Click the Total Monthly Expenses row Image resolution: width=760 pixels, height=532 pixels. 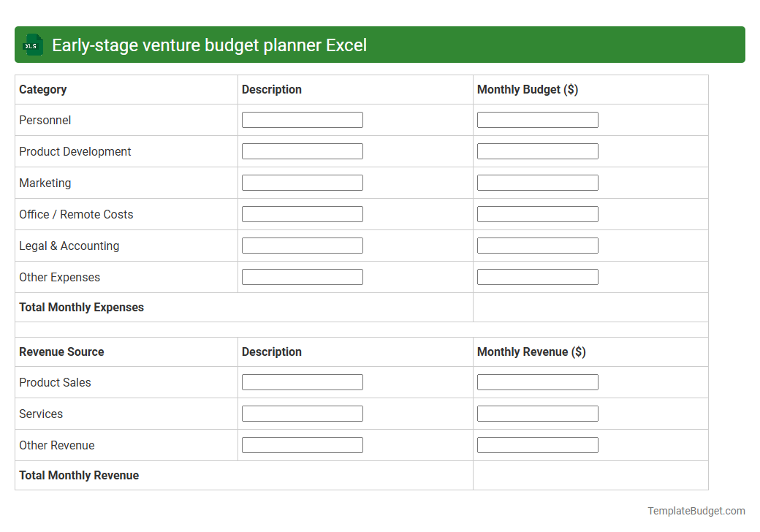81,307
